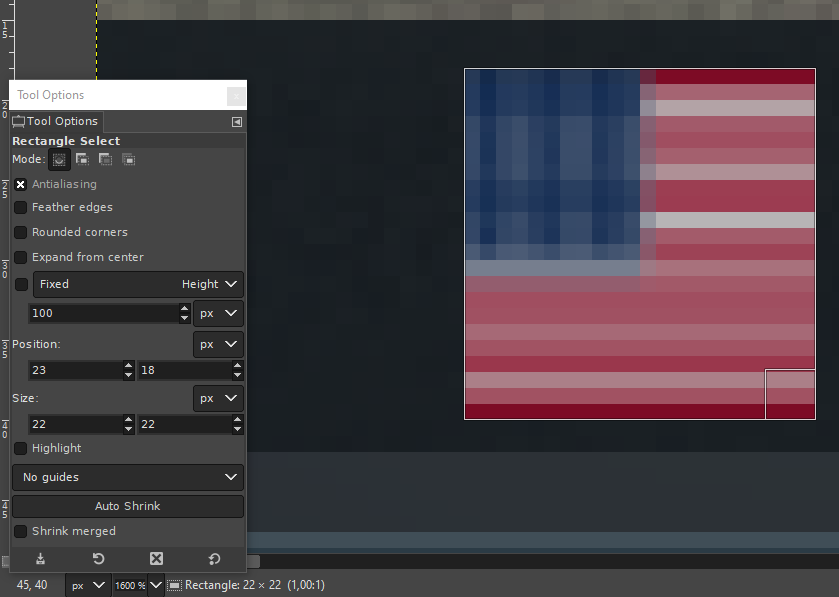
Task: Decrease Position Y value with down arrow
Action: click(x=238, y=375)
